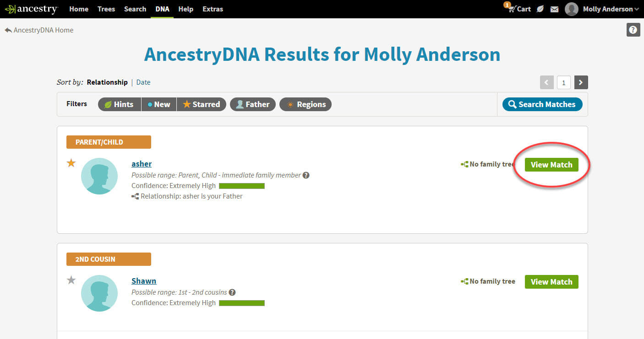Click info icon next to asher's possible range
Viewport: 644px width, 339px height.
pos(306,175)
